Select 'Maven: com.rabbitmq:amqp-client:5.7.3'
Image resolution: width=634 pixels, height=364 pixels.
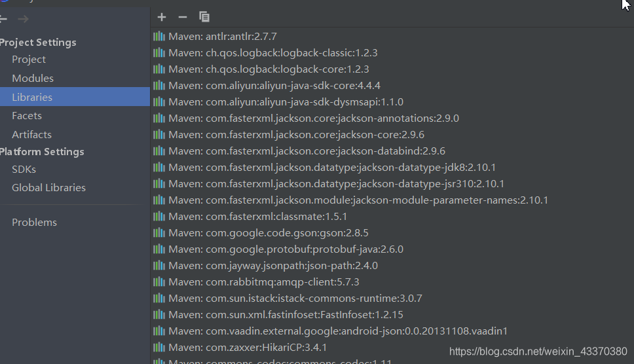[264, 282]
